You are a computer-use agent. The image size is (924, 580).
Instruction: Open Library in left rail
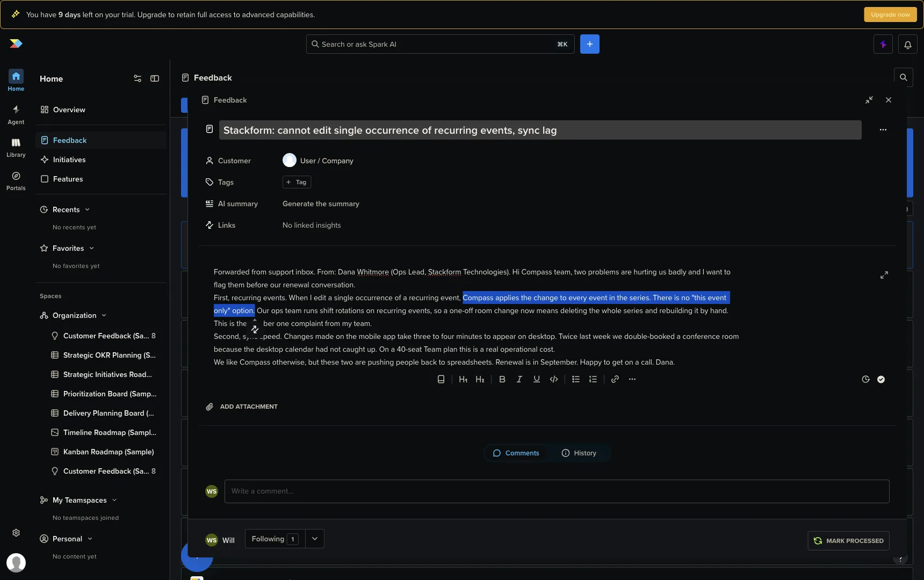tap(16, 148)
